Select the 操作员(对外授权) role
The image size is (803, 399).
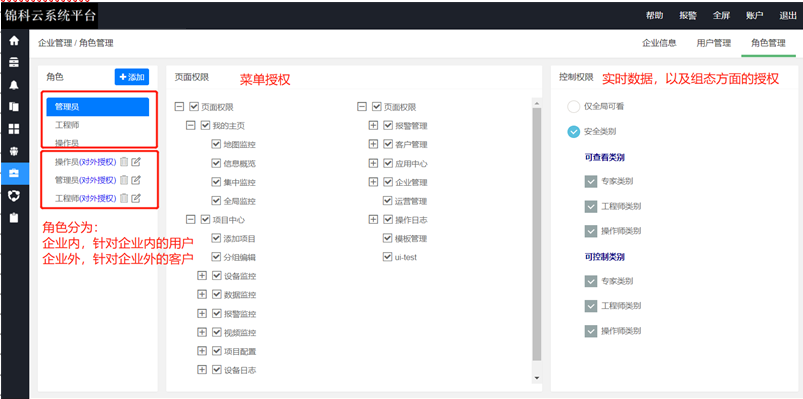coord(86,162)
